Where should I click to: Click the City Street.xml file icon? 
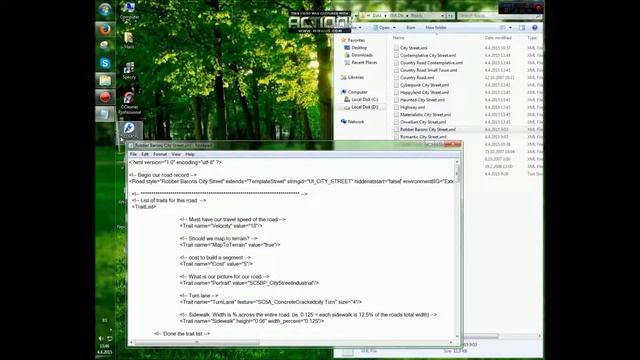(396, 48)
